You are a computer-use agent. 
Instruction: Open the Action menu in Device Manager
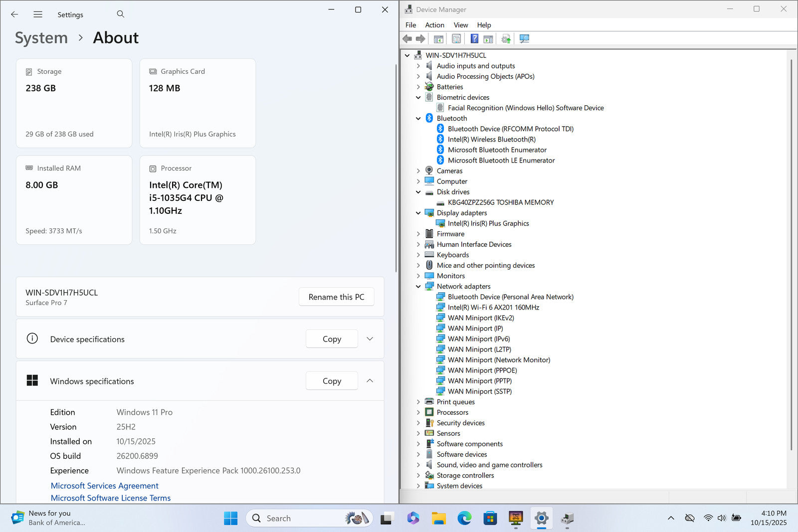[434, 25]
